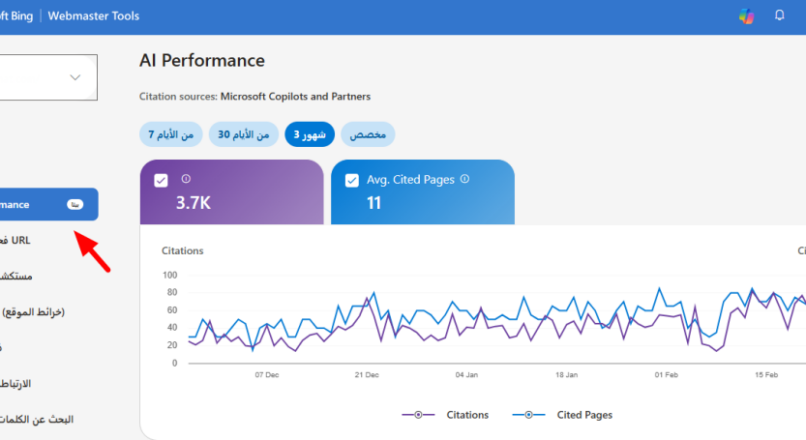Open notifications bell icon
This screenshot has height=440, width=806.
point(779,15)
